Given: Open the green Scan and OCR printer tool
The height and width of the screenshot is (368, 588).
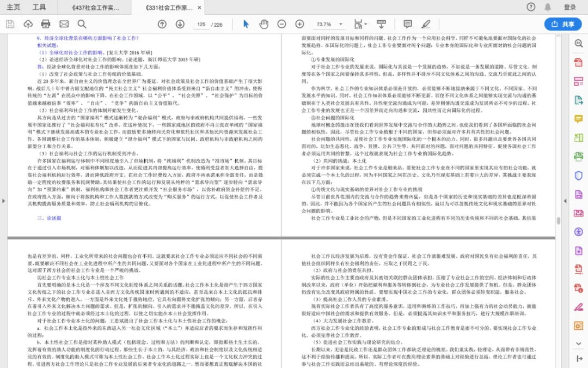Looking at the screenshot, I should [x=579, y=156].
